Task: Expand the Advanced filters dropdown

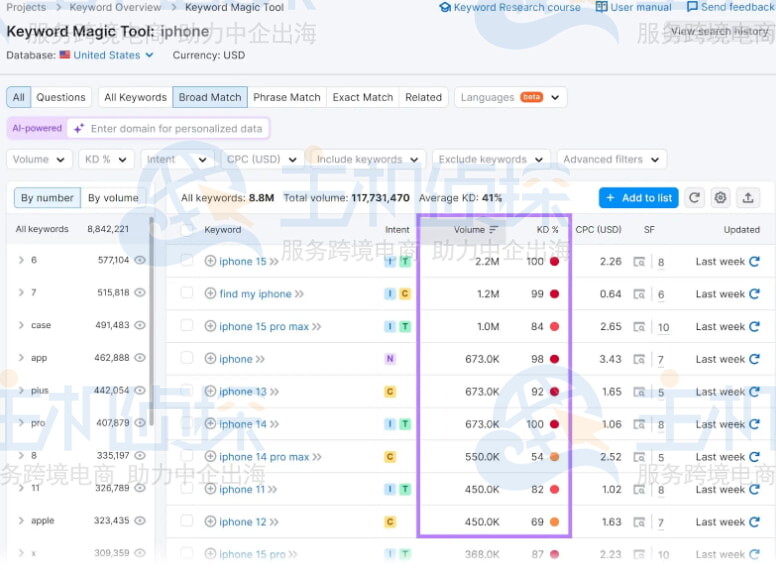Action: 611,159
